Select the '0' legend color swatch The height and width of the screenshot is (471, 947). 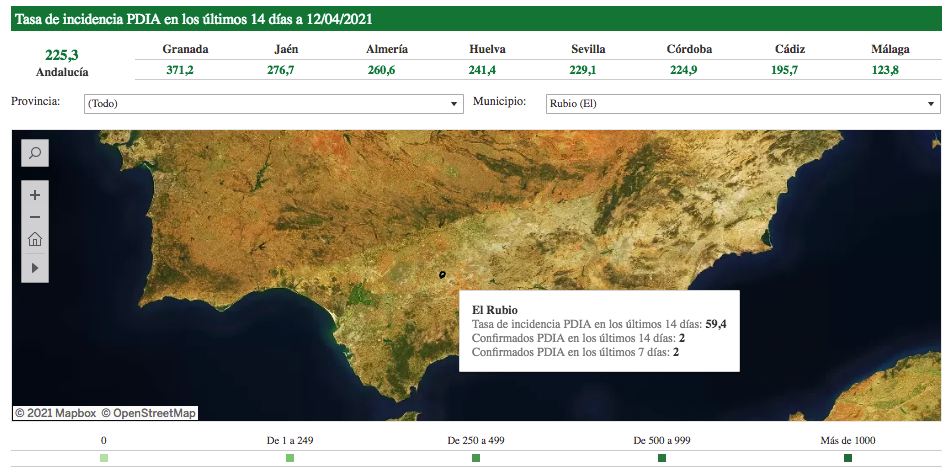point(104,458)
